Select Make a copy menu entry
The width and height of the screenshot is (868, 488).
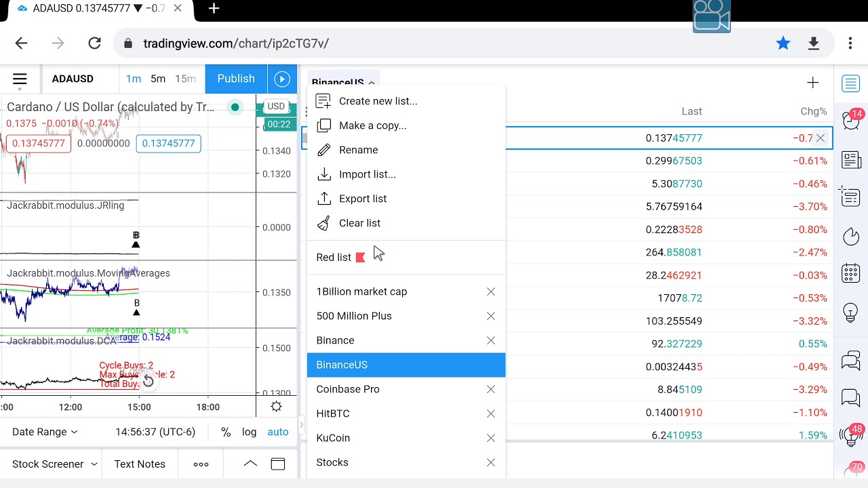pyautogui.click(x=406, y=125)
